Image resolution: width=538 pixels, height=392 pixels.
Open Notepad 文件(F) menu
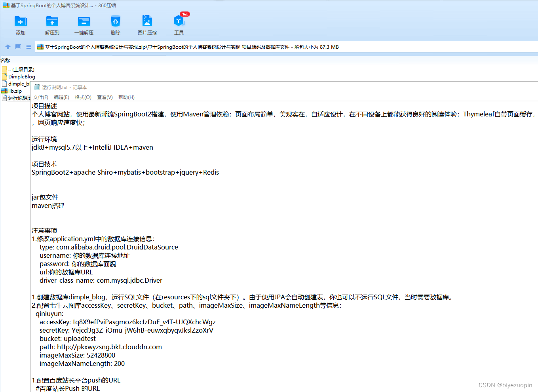click(x=41, y=97)
